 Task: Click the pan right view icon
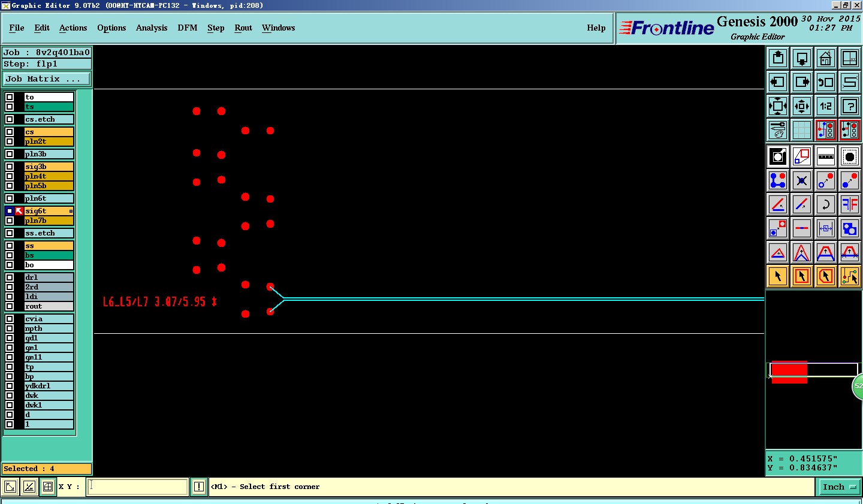click(x=802, y=82)
